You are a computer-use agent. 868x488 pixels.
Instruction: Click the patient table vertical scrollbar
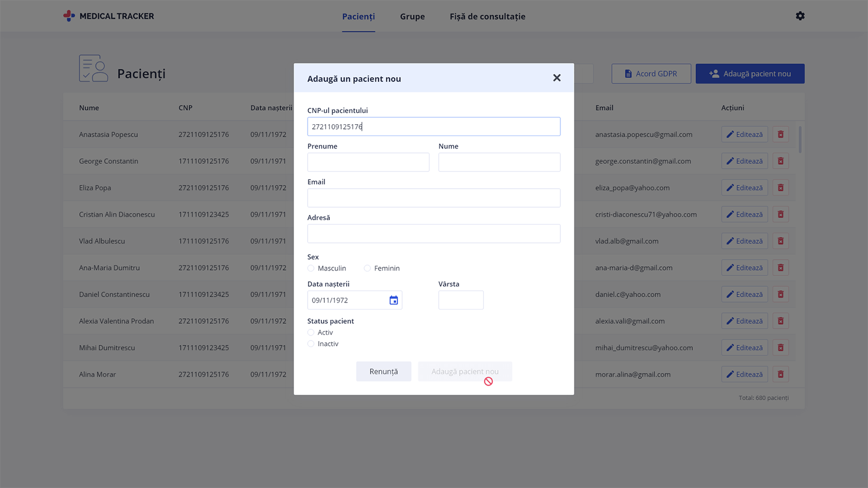800,139
